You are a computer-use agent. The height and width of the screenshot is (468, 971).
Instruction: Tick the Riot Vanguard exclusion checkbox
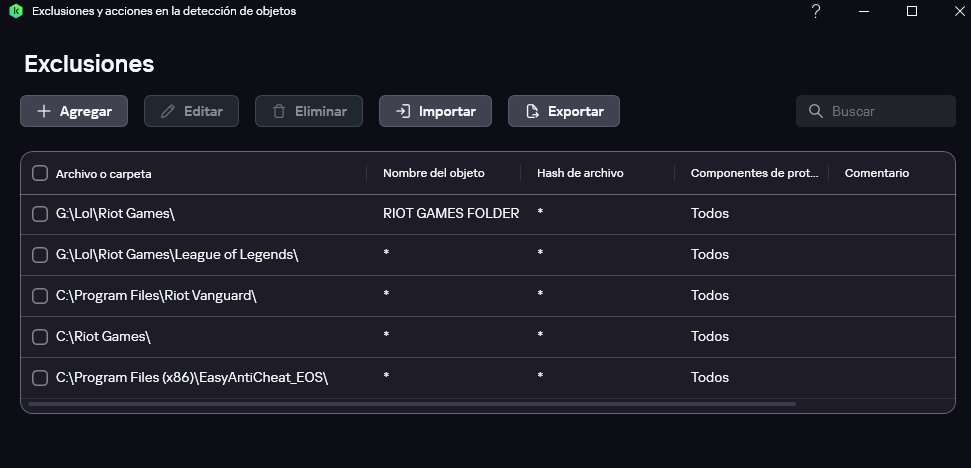coord(40,296)
